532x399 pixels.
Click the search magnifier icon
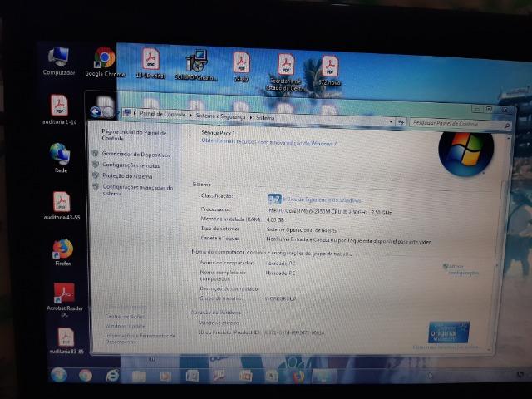[507, 126]
